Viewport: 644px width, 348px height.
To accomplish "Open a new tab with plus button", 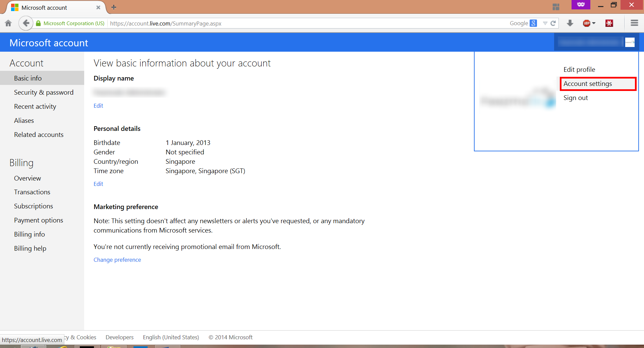I will coord(114,7).
